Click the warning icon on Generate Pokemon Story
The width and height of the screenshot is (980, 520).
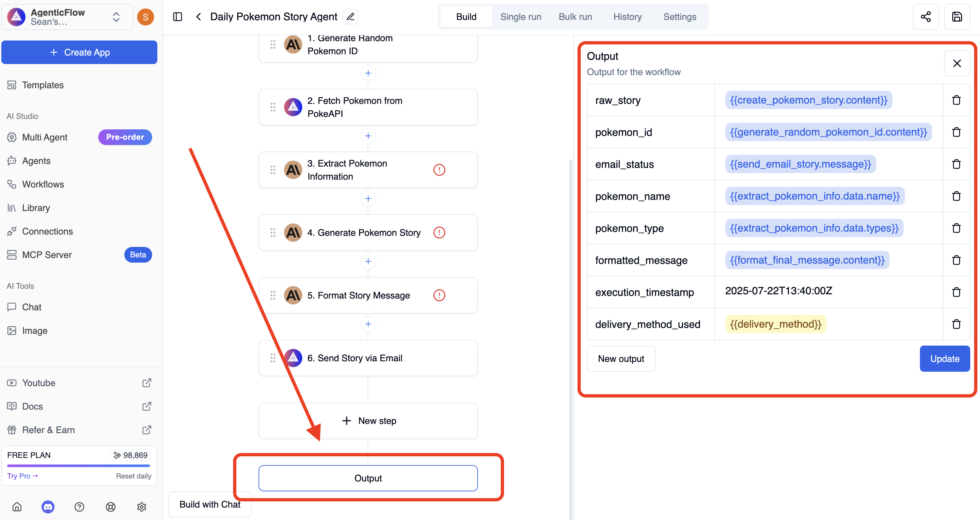pyautogui.click(x=439, y=233)
